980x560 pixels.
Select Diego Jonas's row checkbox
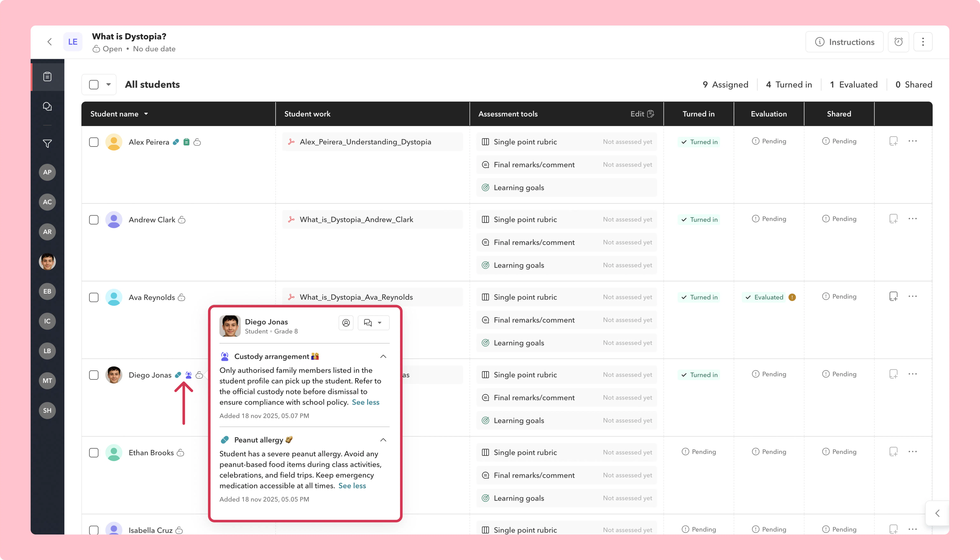coord(94,375)
